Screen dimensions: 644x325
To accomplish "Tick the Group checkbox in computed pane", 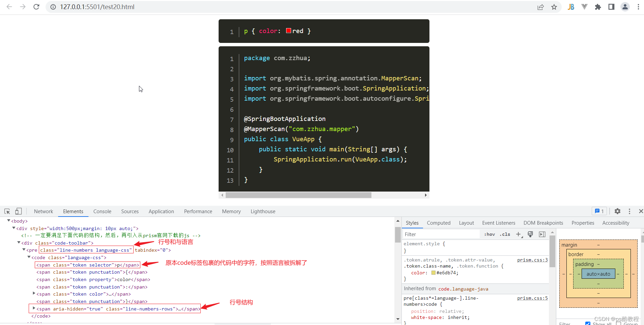I will (618, 324).
